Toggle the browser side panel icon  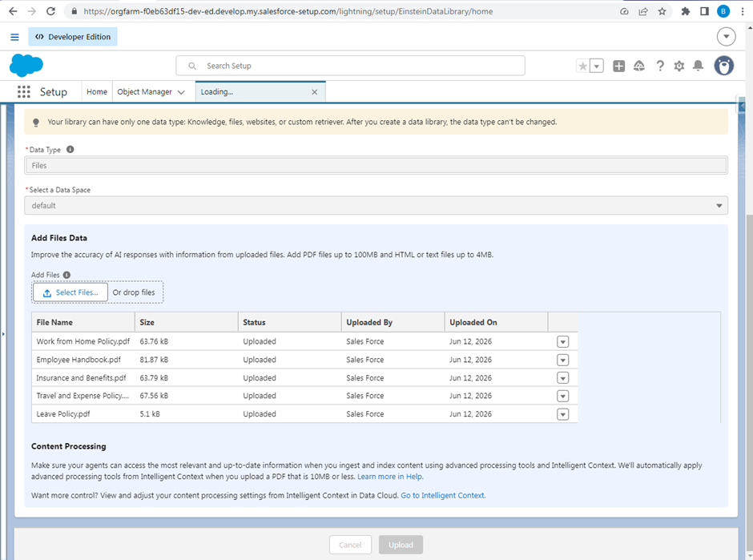click(x=704, y=11)
